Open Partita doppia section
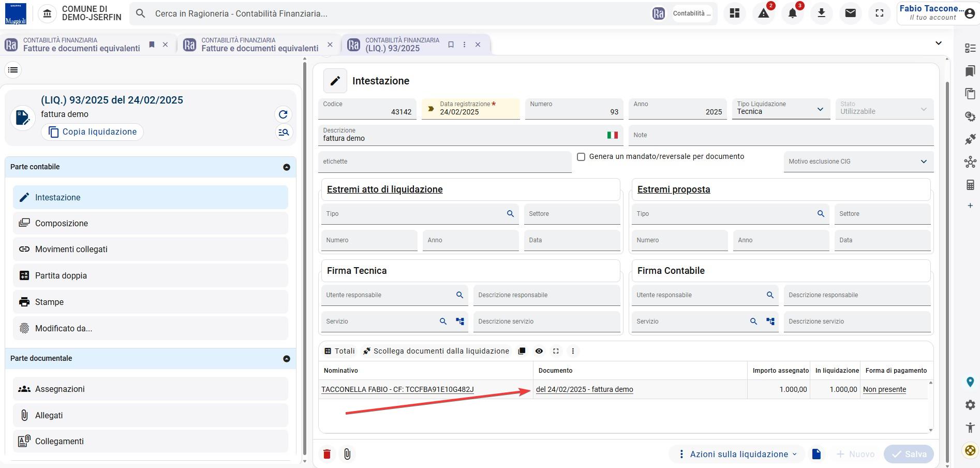The height and width of the screenshot is (468, 980). click(151, 275)
